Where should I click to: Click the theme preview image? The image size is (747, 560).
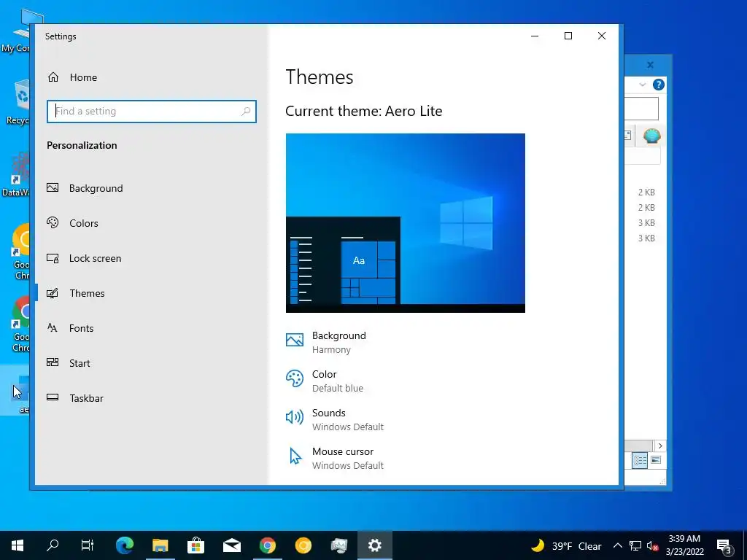[x=406, y=223]
